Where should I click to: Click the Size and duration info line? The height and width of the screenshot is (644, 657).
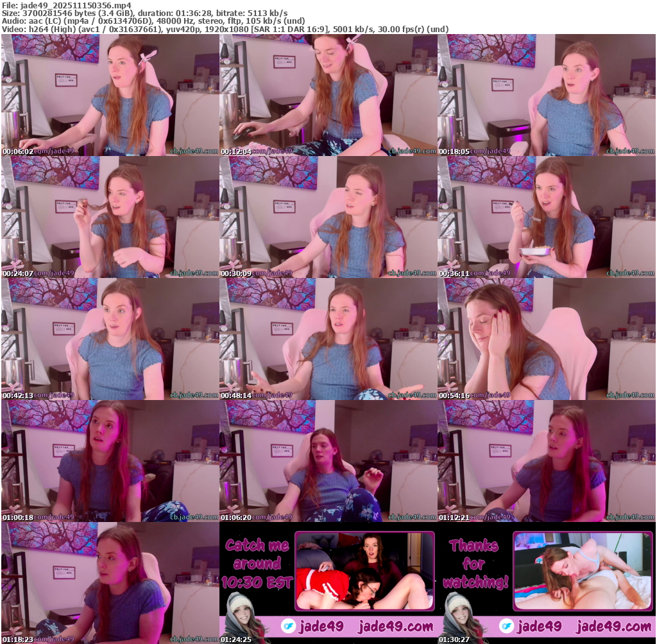144,13
